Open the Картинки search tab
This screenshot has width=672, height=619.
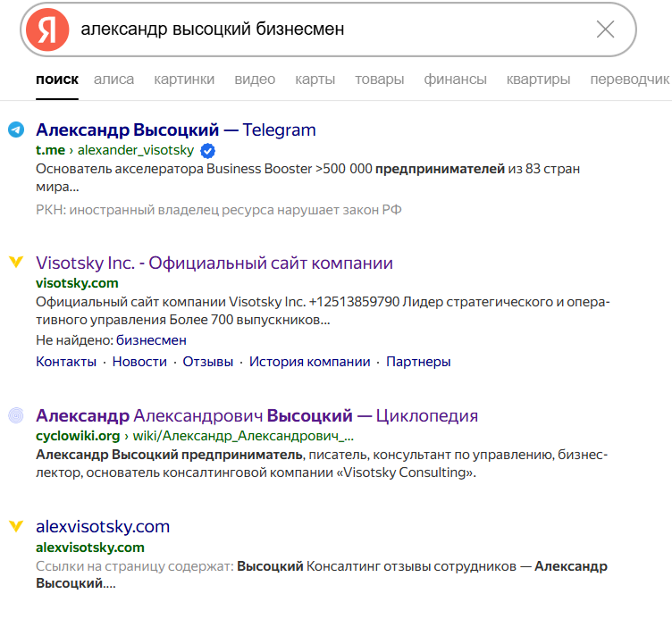[x=184, y=79]
